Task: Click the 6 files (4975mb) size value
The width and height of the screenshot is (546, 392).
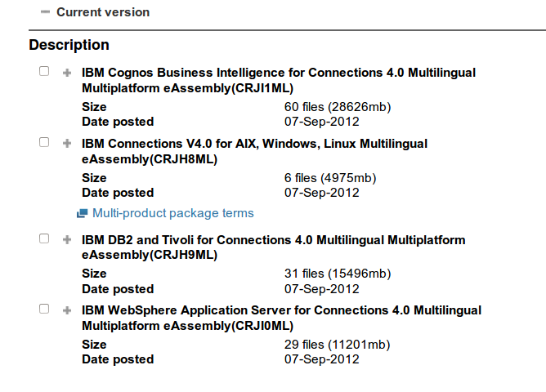Action: (330, 178)
